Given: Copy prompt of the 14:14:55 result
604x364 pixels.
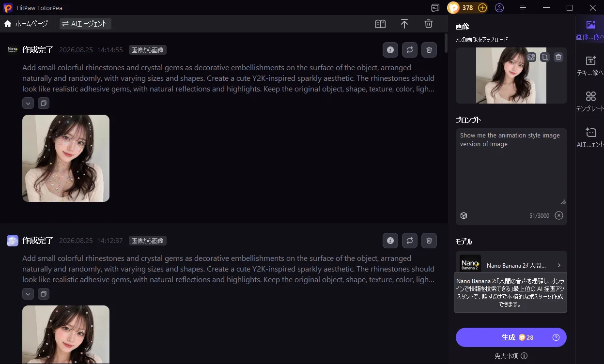Looking at the screenshot, I should pos(44,103).
